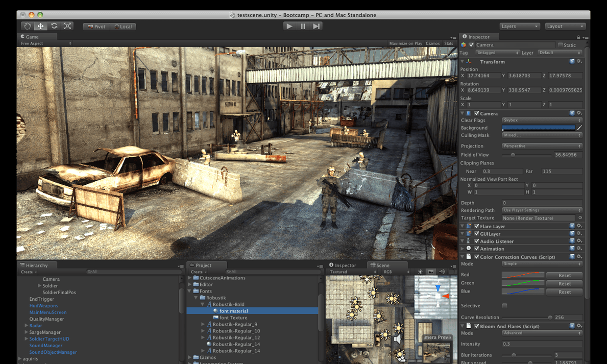Click the Audio Listener help icon

pyautogui.click(x=572, y=241)
